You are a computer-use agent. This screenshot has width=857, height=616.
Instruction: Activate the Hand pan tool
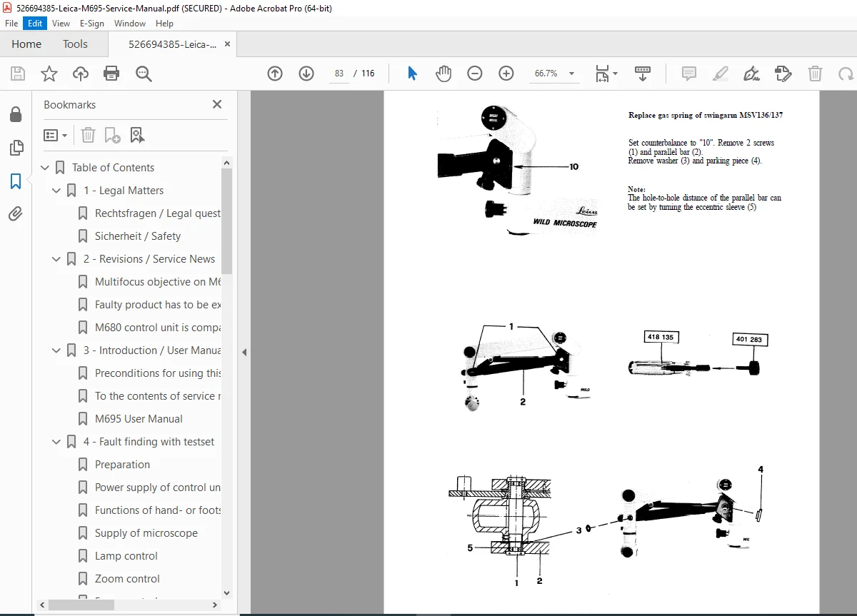pyautogui.click(x=443, y=74)
